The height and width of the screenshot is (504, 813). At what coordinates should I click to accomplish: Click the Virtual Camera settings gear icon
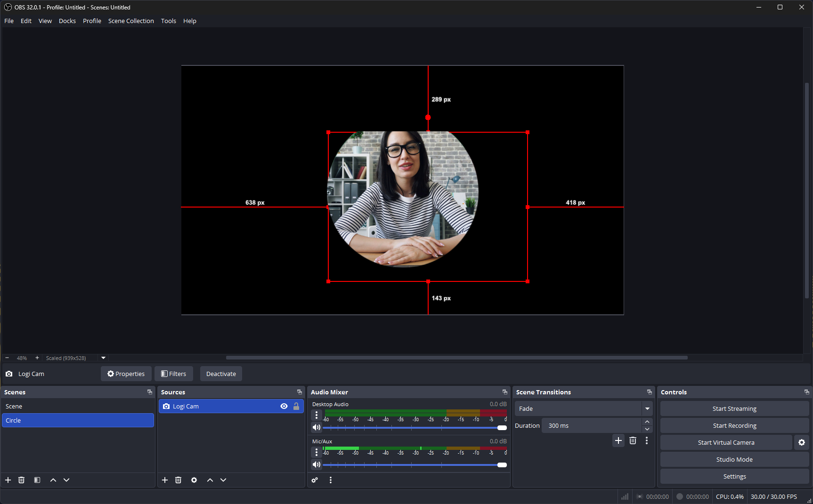click(802, 442)
